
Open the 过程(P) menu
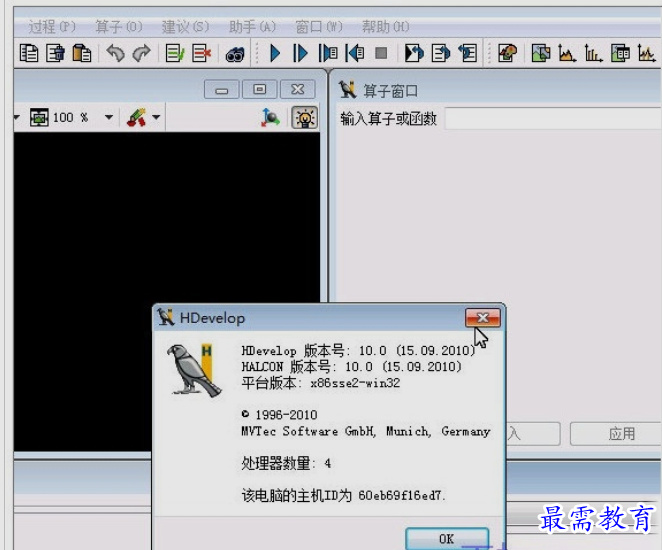tap(52, 27)
